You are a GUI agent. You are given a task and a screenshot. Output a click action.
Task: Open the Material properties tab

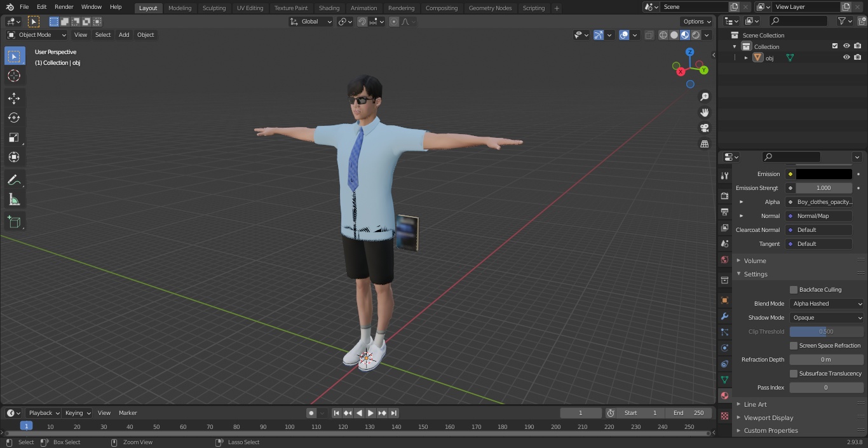click(724, 395)
